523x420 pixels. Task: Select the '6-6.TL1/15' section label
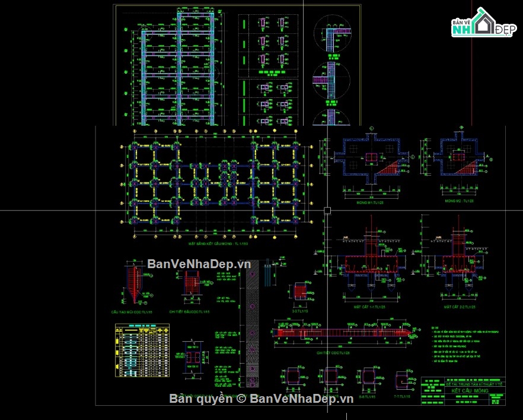coord(367,397)
